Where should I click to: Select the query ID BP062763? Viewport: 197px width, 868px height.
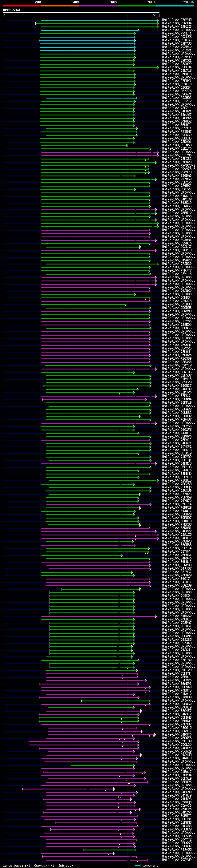[11, 10]
